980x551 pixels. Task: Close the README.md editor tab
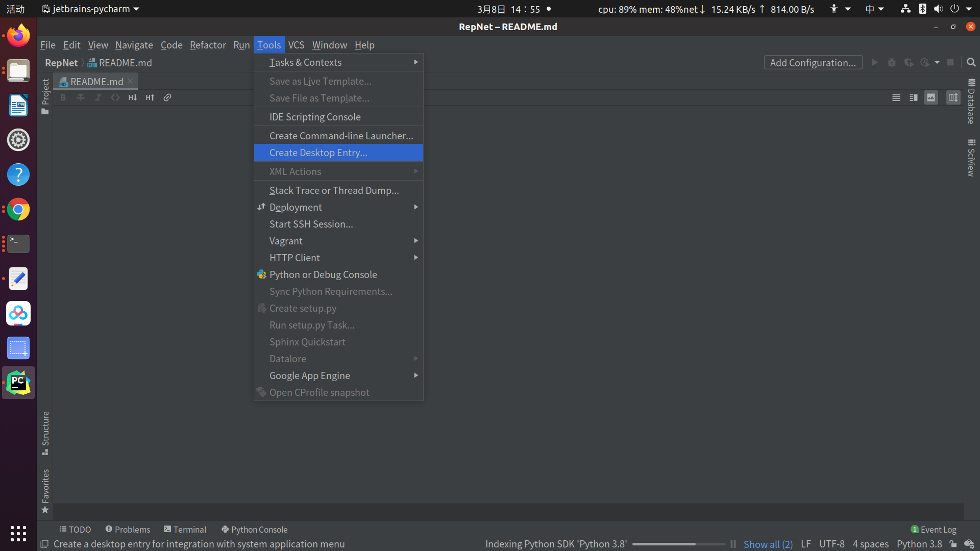coord(131,81)
